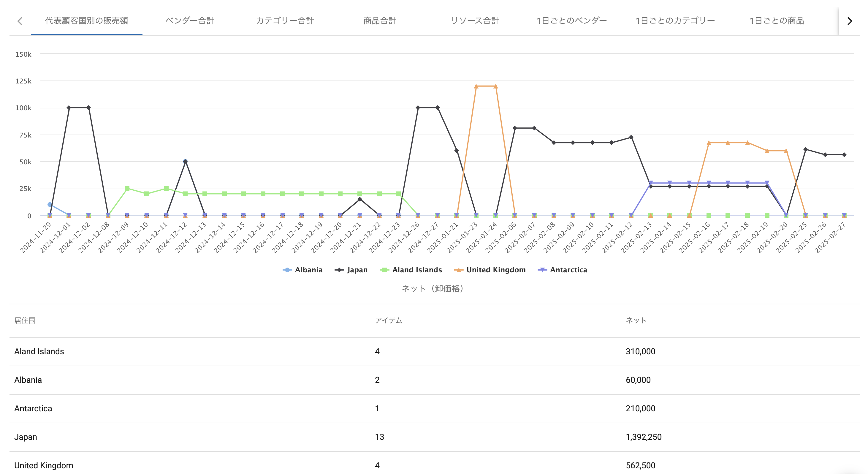Open リソース合計 tab
868x474 pixels.
475,21
